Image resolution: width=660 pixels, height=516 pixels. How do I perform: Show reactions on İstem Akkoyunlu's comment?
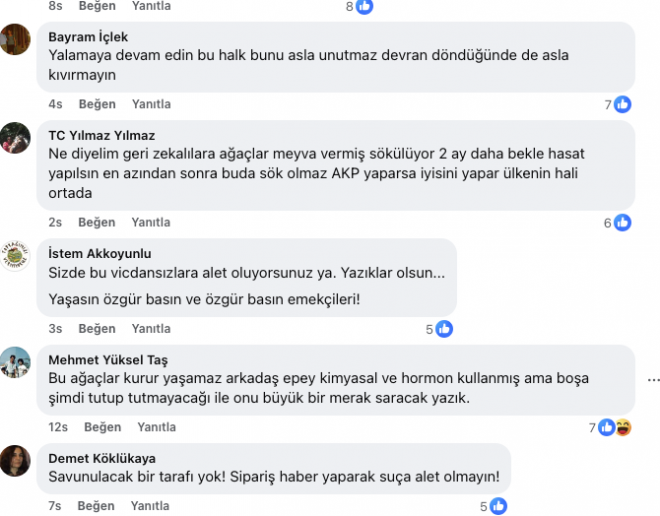[x=440, y=329]
